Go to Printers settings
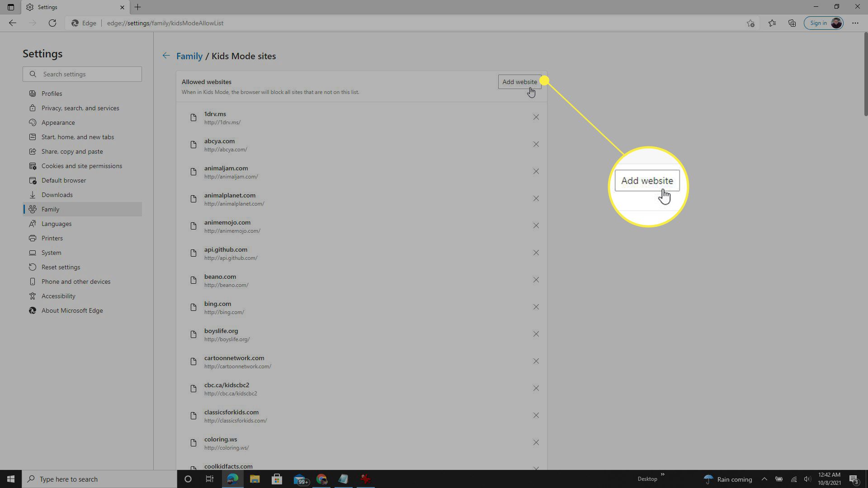868x488 pixels. (82, 238)
